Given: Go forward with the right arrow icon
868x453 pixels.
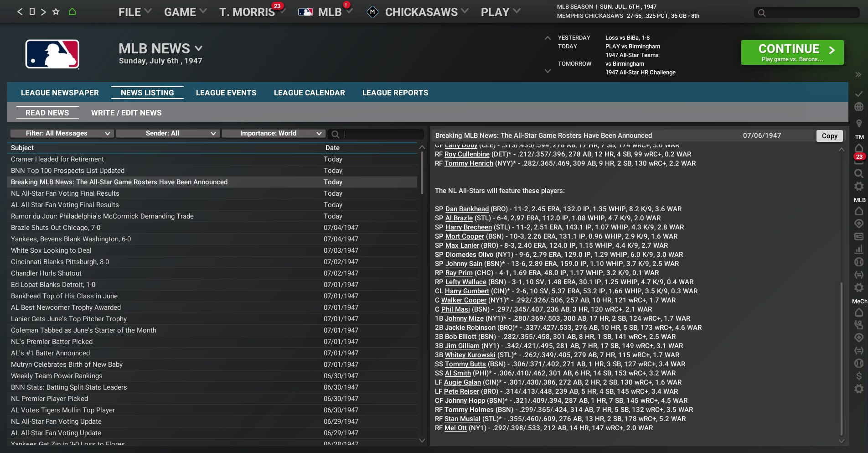Looking at the screenshot, I should click(43, 12).
